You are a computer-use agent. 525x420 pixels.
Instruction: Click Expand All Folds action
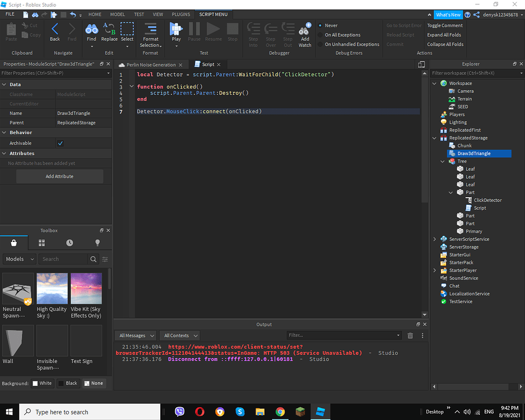(444, 35)
